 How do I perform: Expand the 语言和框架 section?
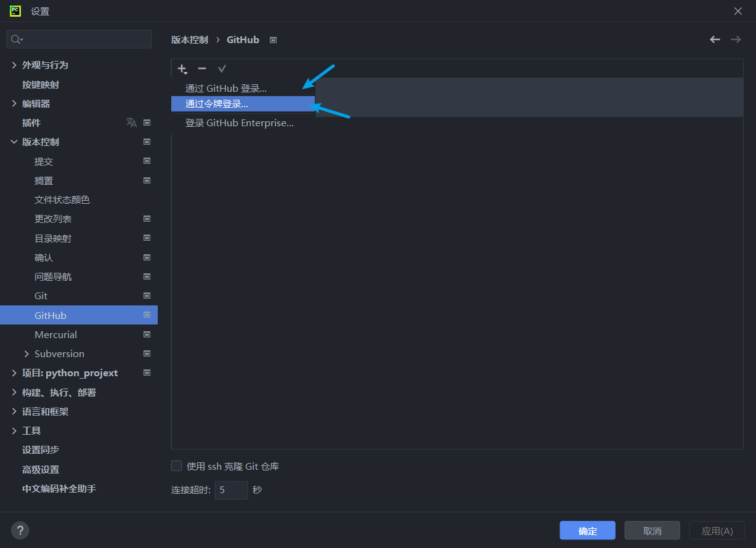[x=14, y=411]
